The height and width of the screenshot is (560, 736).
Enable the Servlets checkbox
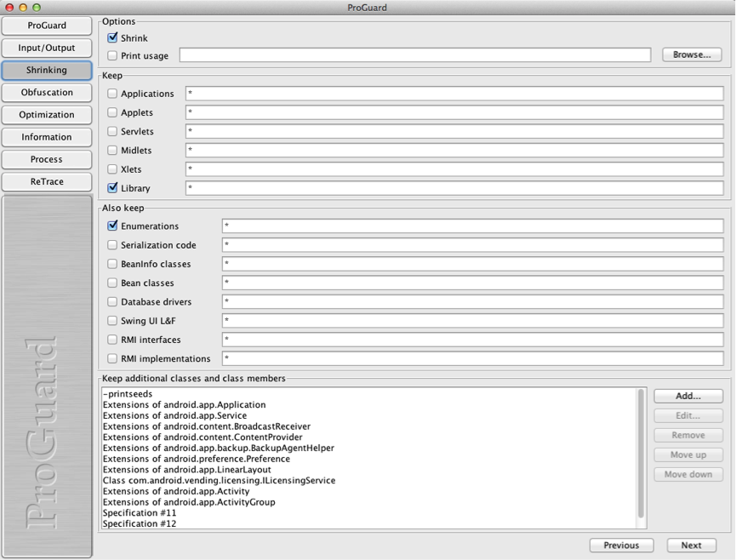tap(112, 131)
